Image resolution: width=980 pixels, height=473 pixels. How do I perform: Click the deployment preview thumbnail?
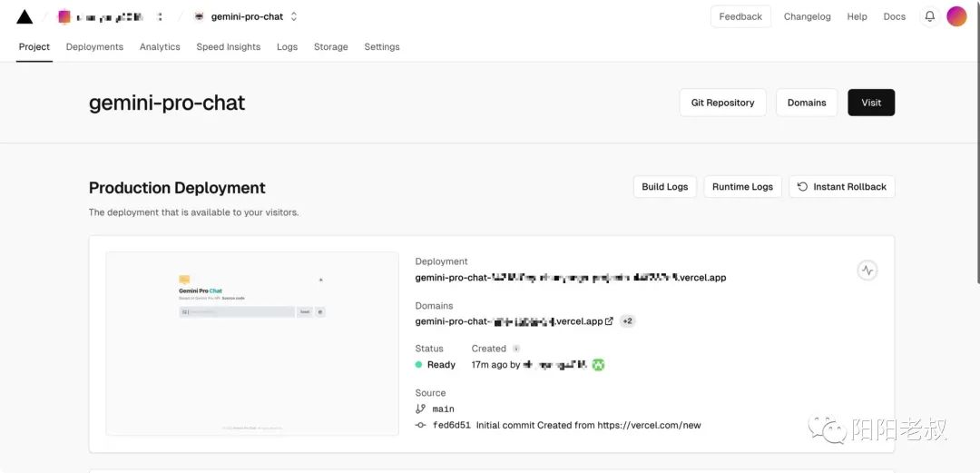tap(252, 343)
